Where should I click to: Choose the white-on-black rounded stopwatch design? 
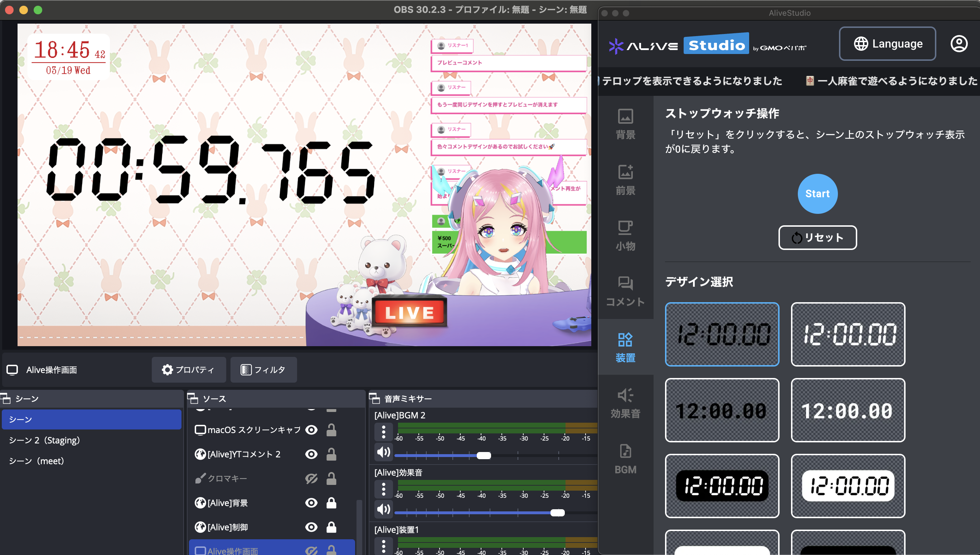pyautogui.click(x=722, y=486)
